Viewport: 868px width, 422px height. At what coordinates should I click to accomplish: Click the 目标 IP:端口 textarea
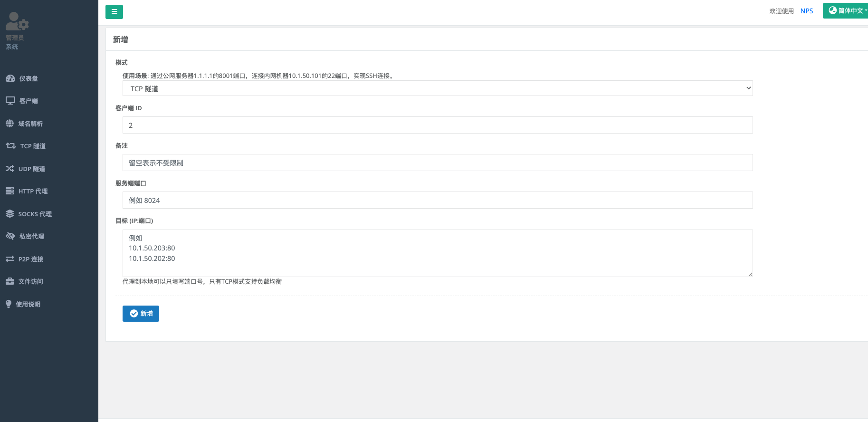[x=437, y=253]
